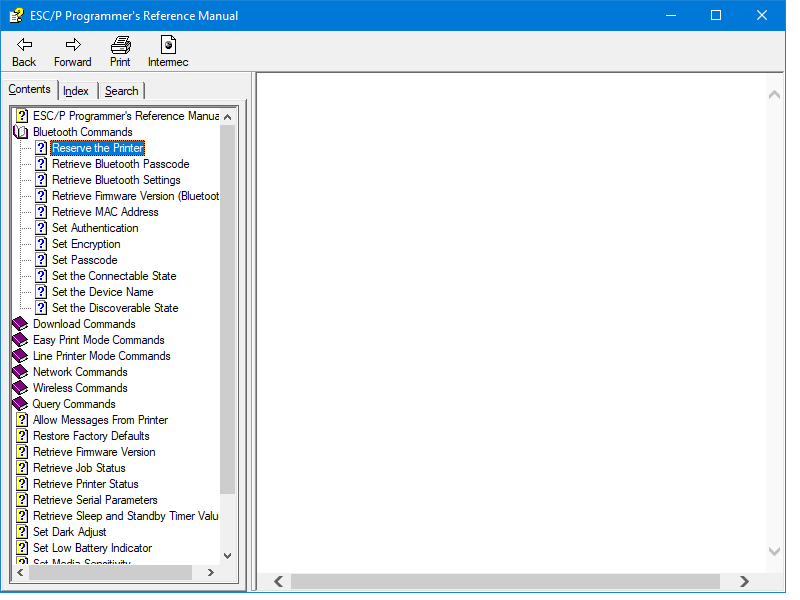The height and width of the screenshot is (600, 800).
Task: Click the open book icon beside Bluetooth Commands
Action: (x=20, y=131)
